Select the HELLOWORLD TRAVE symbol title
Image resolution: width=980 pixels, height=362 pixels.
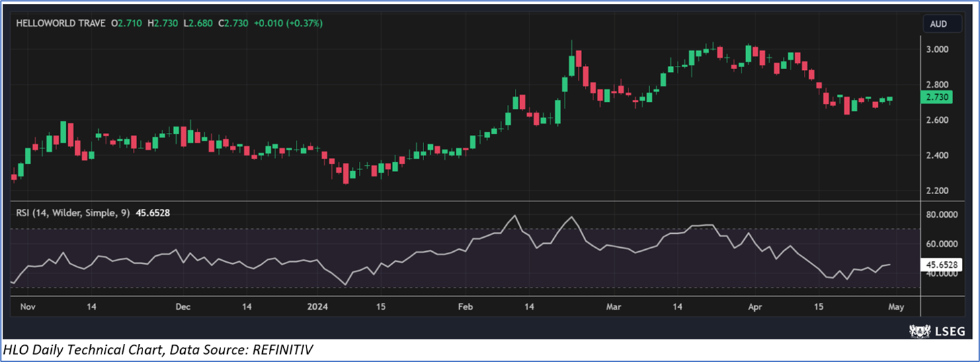[62, 24]
